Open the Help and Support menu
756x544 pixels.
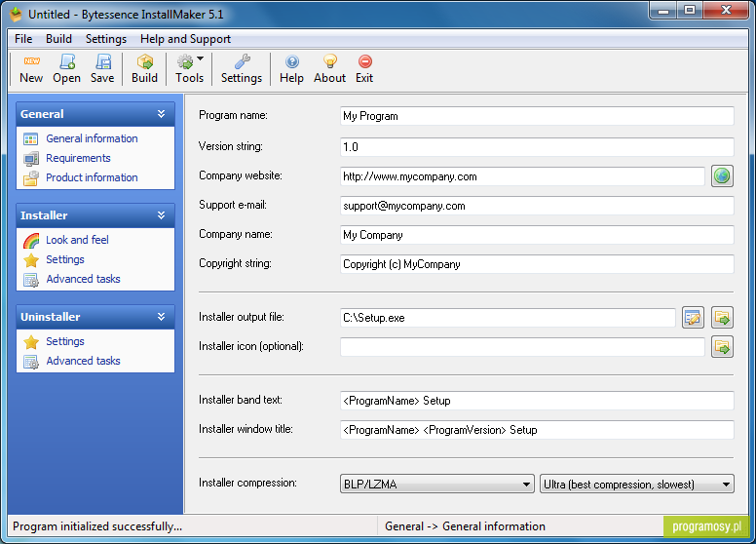[186, 39]
